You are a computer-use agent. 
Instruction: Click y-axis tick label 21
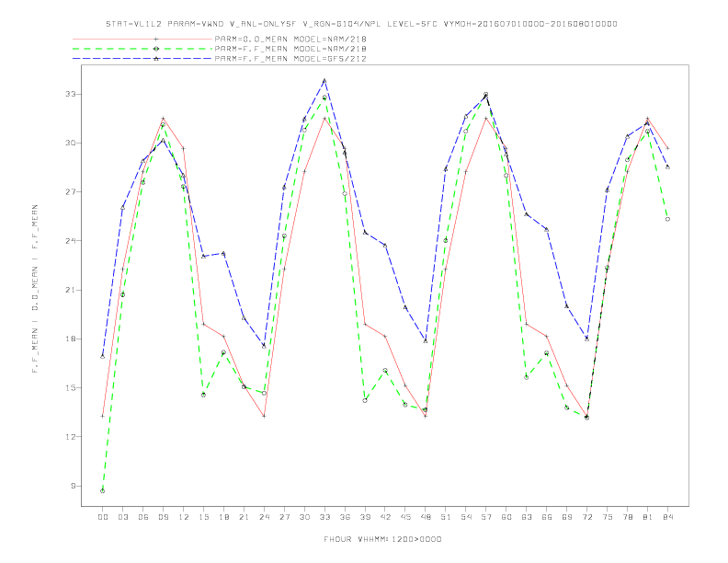point(70,290)
